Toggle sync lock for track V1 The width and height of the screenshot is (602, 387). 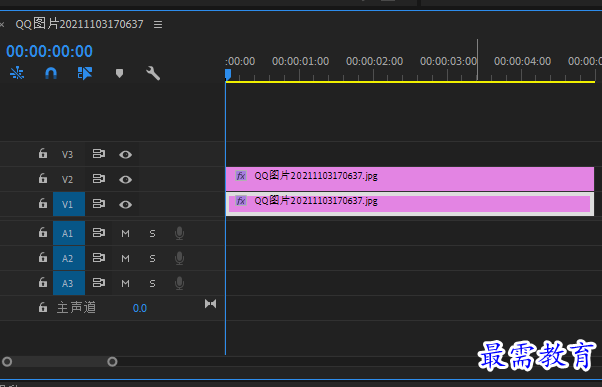[99, 204]
